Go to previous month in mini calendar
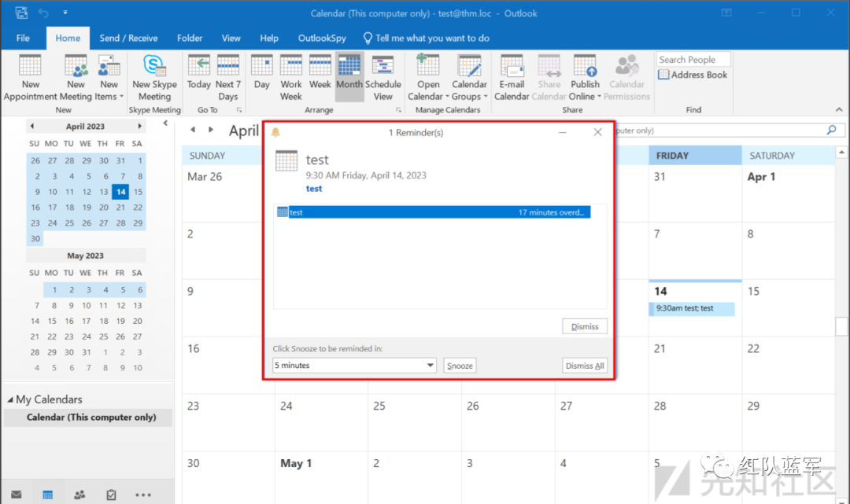Screen dimensions: 850x504 pyautogui.click(x=32, y=126)
